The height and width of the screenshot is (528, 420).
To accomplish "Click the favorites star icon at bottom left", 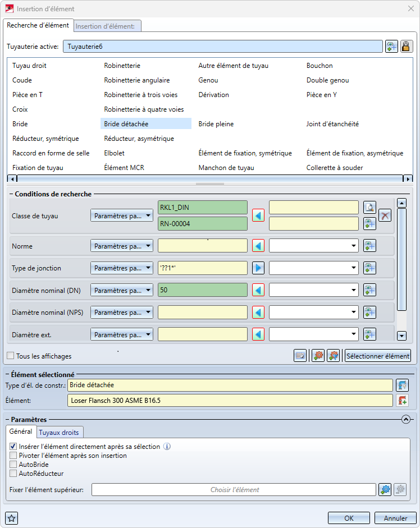I will pos(12,518).
